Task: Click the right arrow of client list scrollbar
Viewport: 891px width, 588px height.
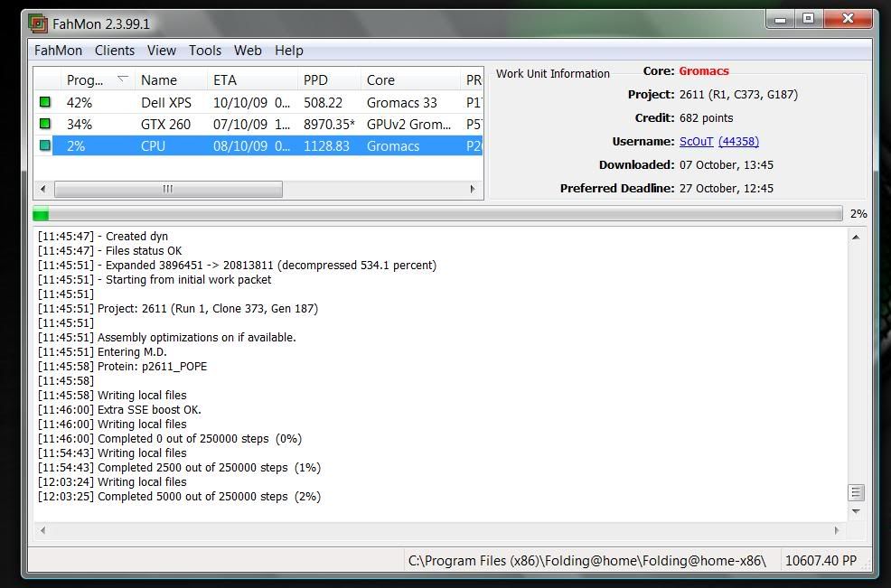Action: tap(473, 189)
